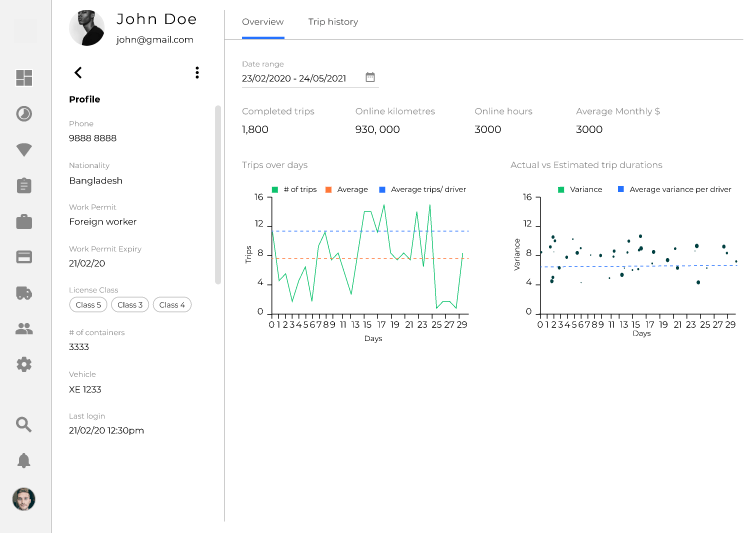The image size is (755, 533).
Task: Switch to the Trip history tab
Action: click(333, 22)
